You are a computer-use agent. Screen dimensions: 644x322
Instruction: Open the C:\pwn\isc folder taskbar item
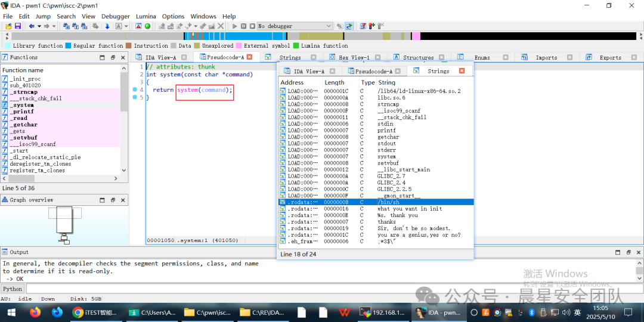[x=208, y=312]
